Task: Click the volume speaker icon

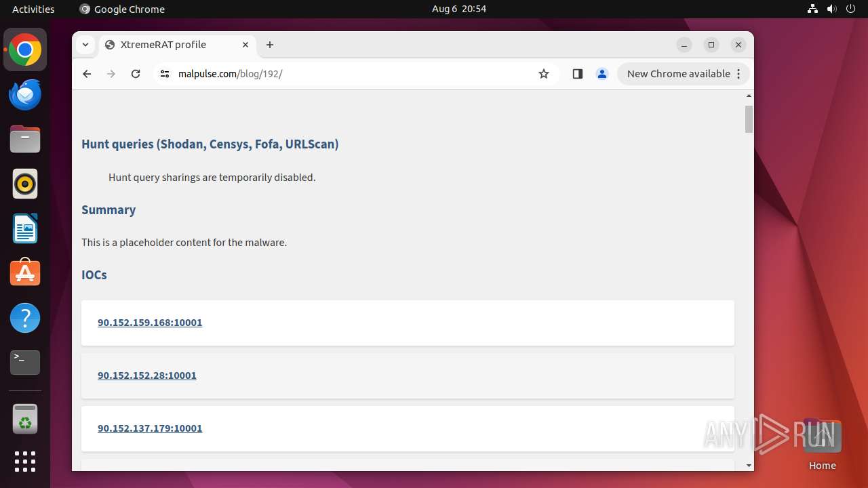Action: pyautogui.click(x=832, y=9)
